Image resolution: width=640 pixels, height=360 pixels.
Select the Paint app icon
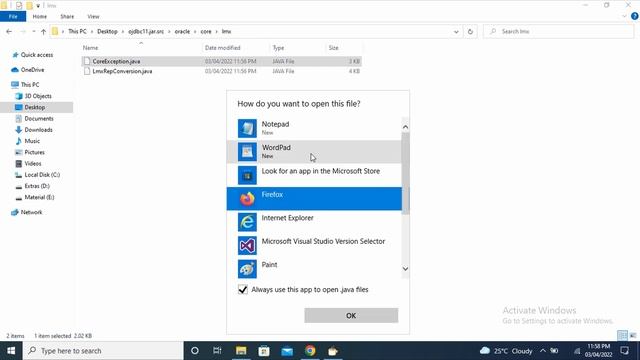coord(247,269)
